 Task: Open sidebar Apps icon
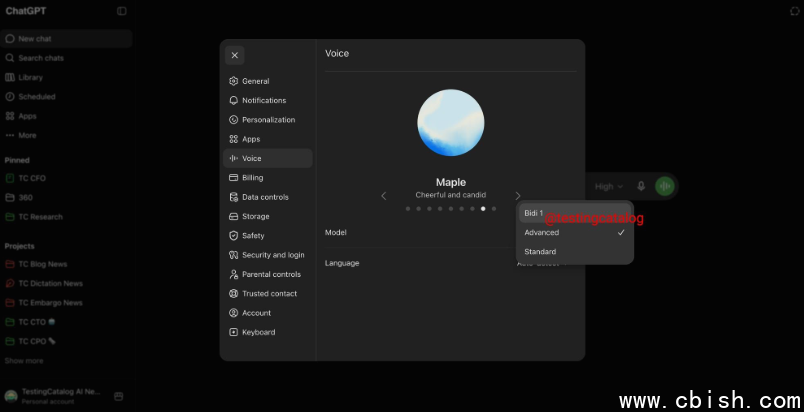point(10,116)
